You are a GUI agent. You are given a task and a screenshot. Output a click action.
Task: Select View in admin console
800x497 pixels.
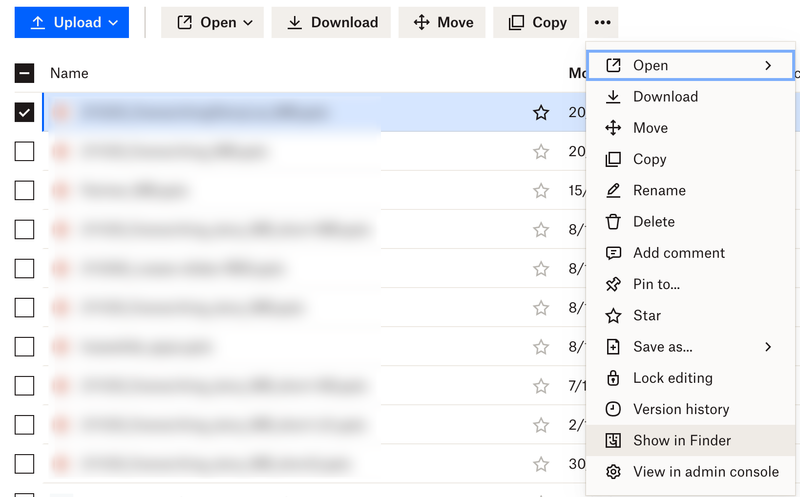pos(690,471)
